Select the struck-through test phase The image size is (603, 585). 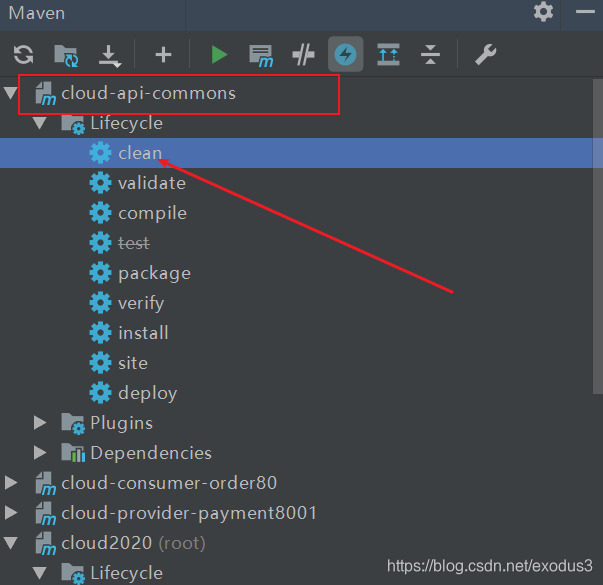click(134, 243)
